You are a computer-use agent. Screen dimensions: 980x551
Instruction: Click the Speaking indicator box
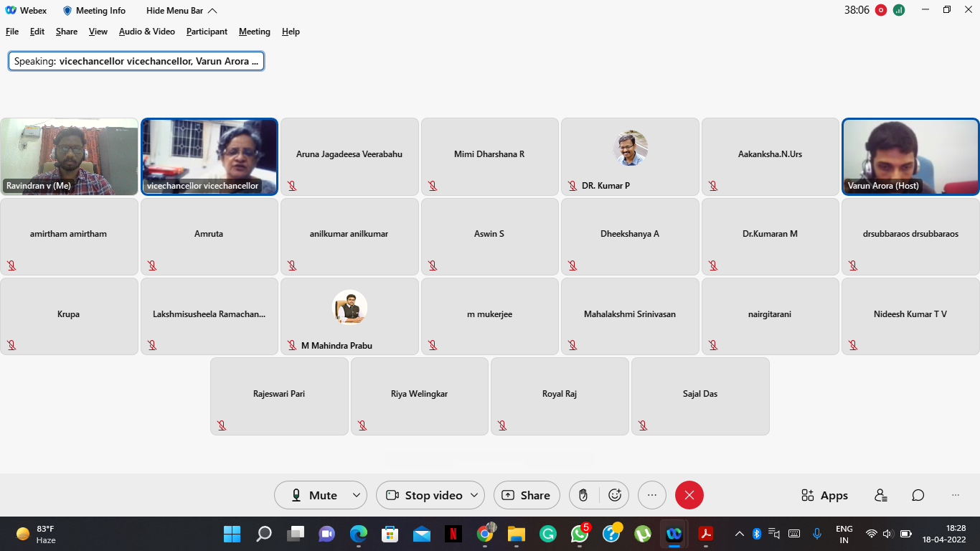pyautogui.click(x=136, y=61)
